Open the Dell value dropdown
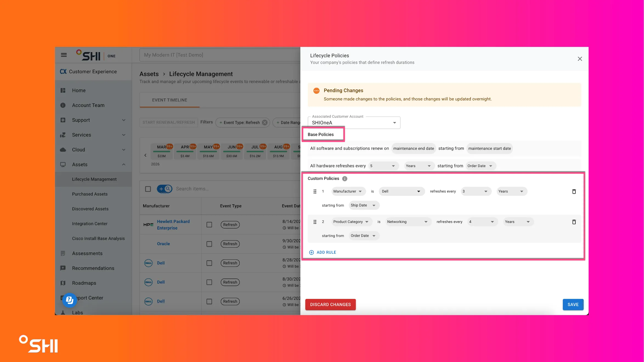The width and height of the screenshot is (644, 362). click(x=402, y=191)
